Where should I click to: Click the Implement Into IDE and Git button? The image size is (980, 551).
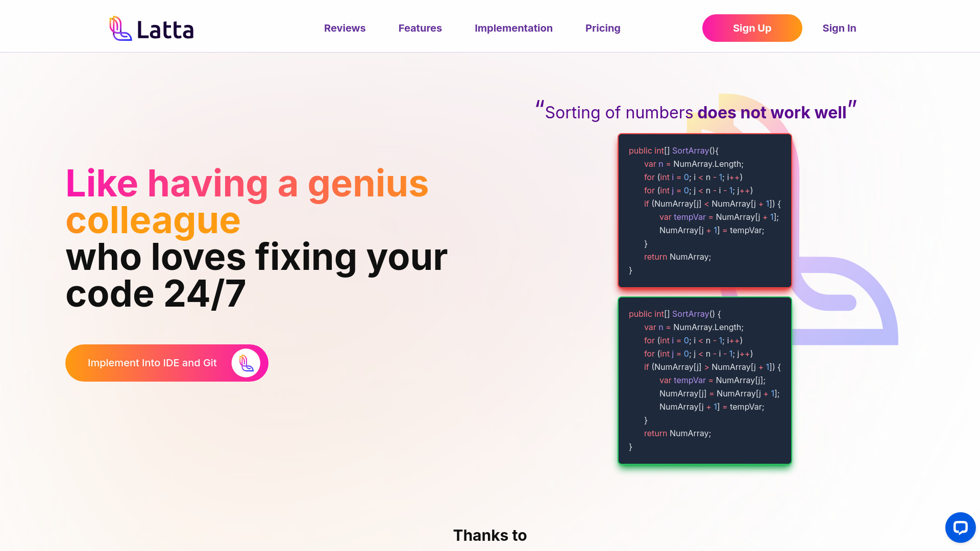(166, 363)
